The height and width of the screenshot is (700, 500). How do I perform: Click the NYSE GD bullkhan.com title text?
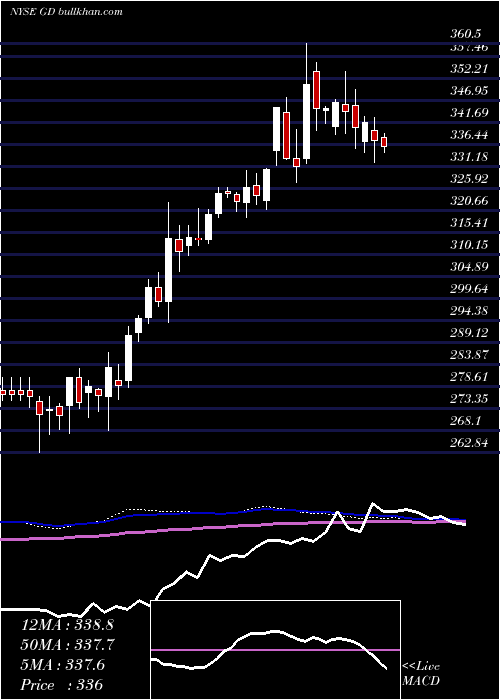point(66,12)
